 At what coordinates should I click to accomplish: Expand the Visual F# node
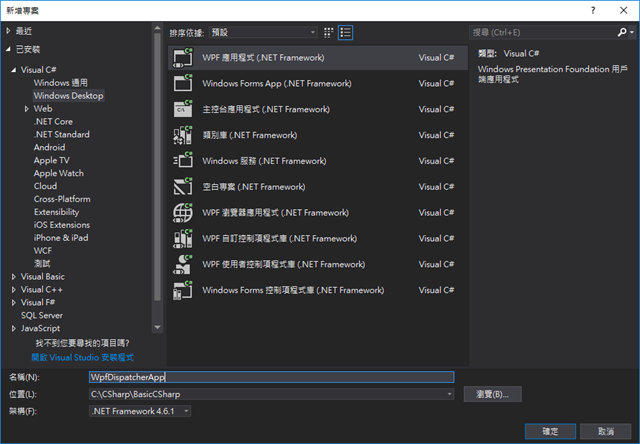13,302
